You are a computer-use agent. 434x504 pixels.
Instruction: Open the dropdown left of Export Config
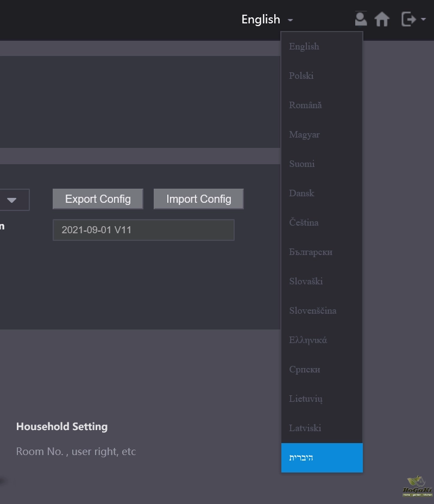12,200
